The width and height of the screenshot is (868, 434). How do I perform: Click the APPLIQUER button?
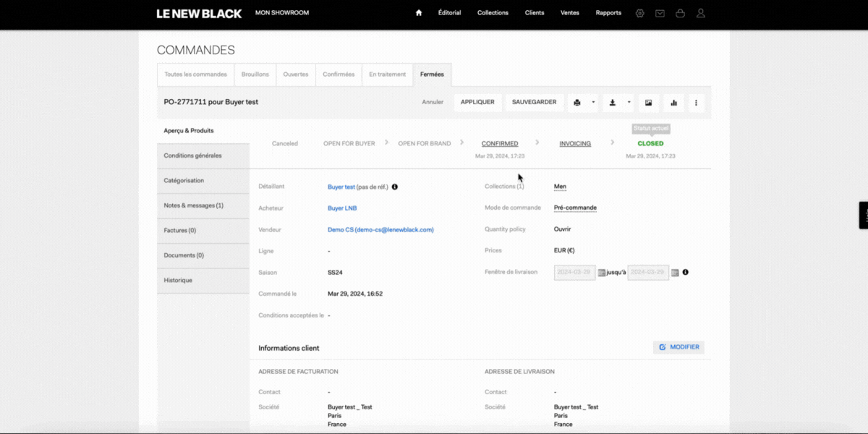coord(477,103)
